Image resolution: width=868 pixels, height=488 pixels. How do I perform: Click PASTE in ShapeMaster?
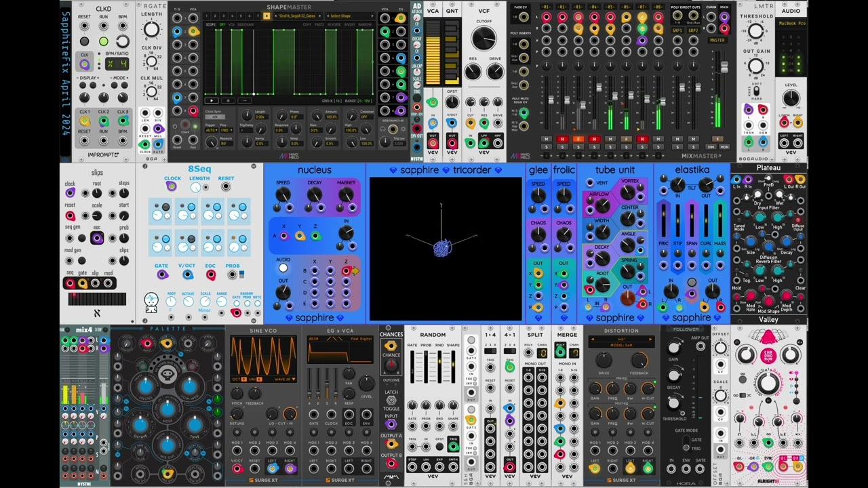(x=319, y=24)
